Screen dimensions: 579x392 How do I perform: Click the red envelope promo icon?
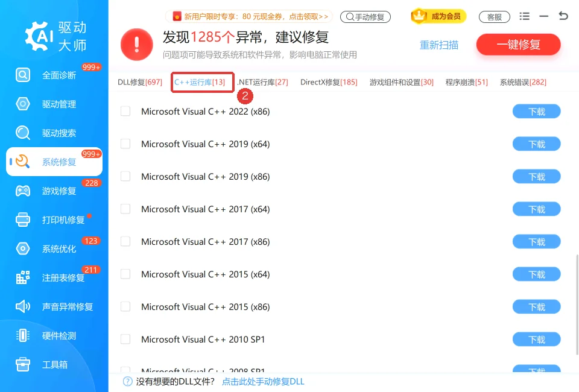pos(177,16)
